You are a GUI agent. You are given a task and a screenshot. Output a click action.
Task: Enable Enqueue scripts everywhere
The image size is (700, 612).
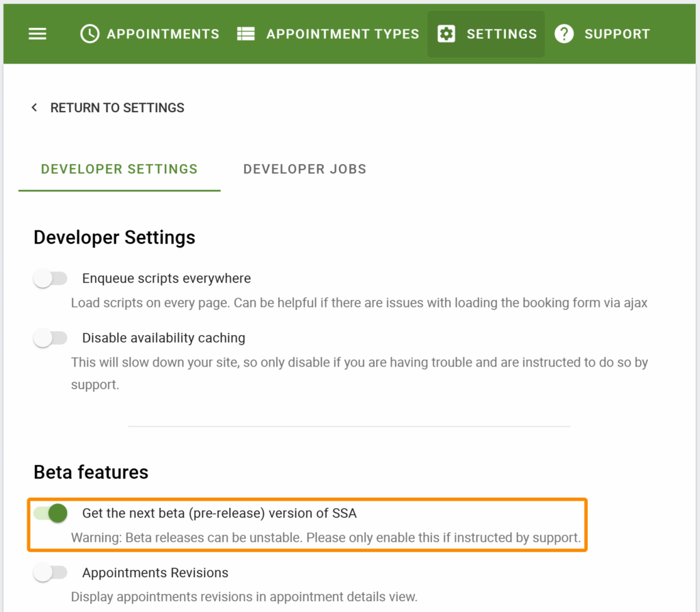pos(50,278)
